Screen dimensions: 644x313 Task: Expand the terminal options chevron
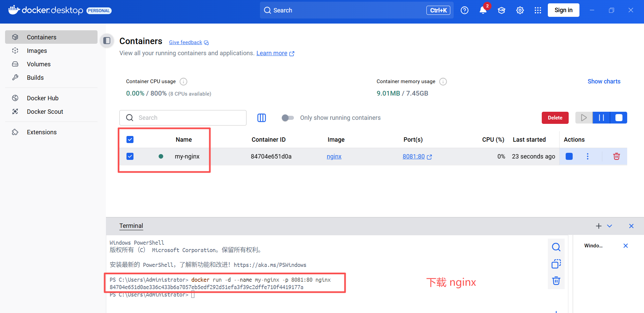[x=609, y=226]
